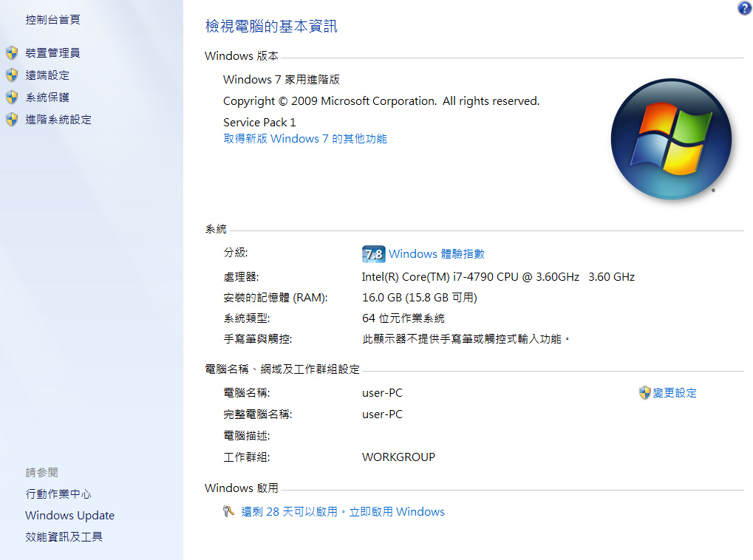The height and width of the screenshot is (560, 753).
Task: Click the shield icon beside 進階系統設定
Action: pyautogui.click(x=12, y=120)
